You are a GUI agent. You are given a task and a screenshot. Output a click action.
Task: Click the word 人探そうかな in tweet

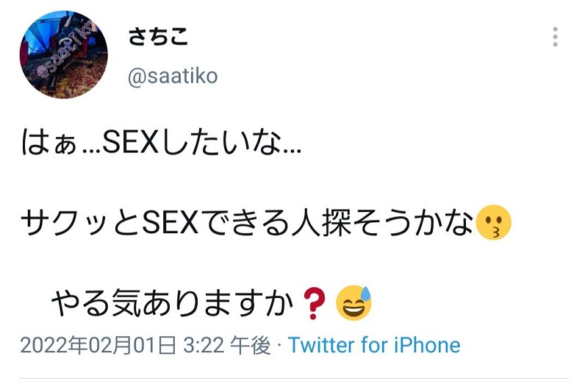coord(382,223)
